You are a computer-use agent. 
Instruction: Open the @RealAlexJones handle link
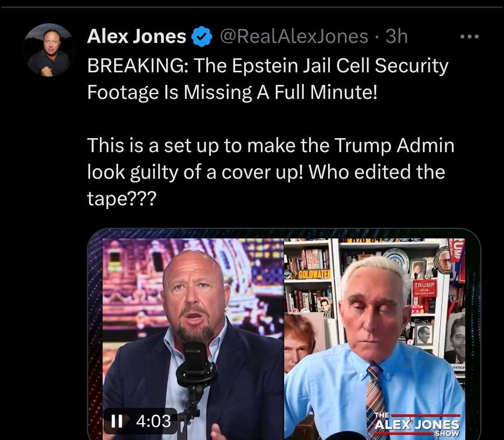(294, 36)
